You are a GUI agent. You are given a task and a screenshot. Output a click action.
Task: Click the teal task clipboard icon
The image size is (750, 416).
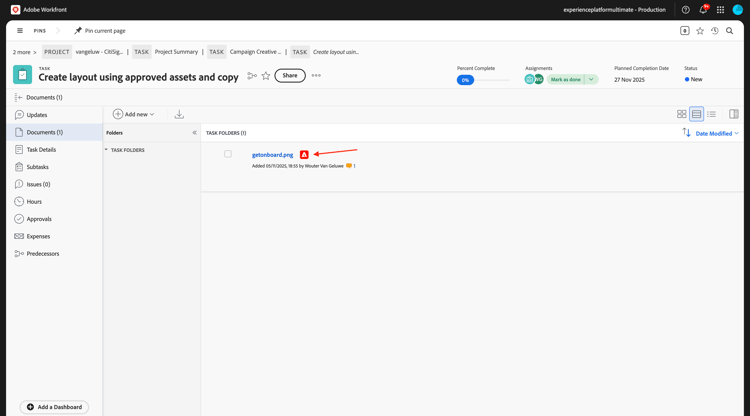[22, 75]
